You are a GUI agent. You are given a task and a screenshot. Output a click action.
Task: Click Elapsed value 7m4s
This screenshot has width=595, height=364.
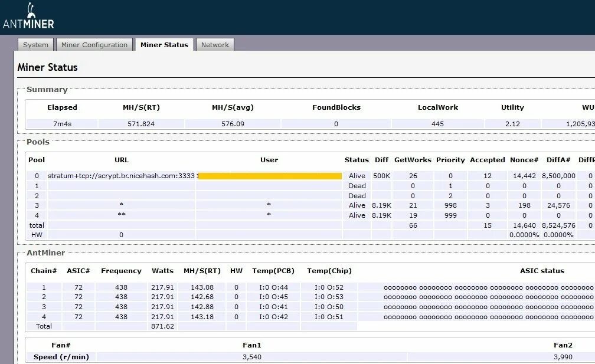click(x=62, y=124)
